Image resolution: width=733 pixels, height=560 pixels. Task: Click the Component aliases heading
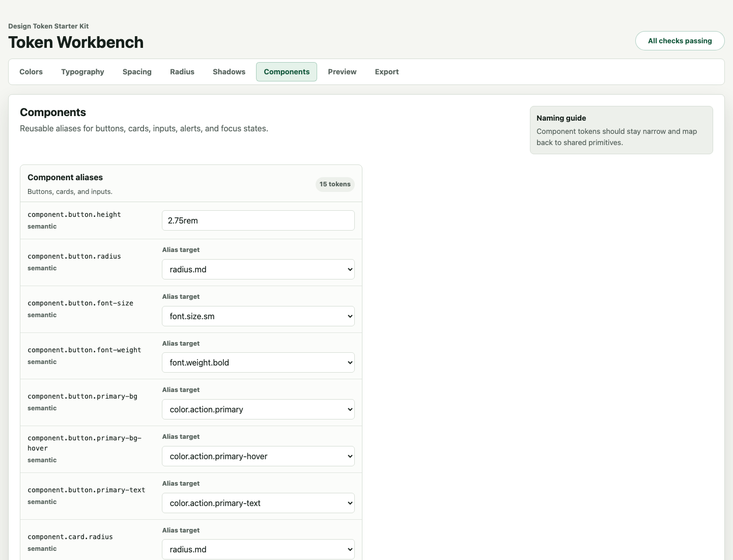click(65, 177)
